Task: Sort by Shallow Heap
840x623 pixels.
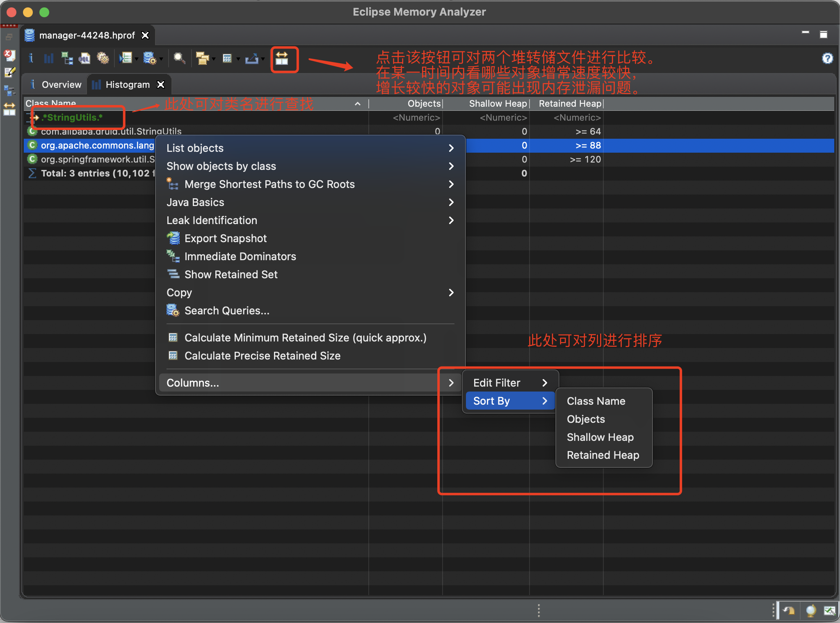Action: (x=604, y=437)
